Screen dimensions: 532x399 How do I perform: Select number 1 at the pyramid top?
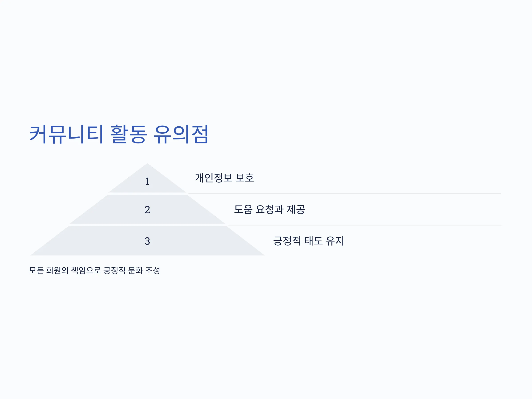(147, 181)
